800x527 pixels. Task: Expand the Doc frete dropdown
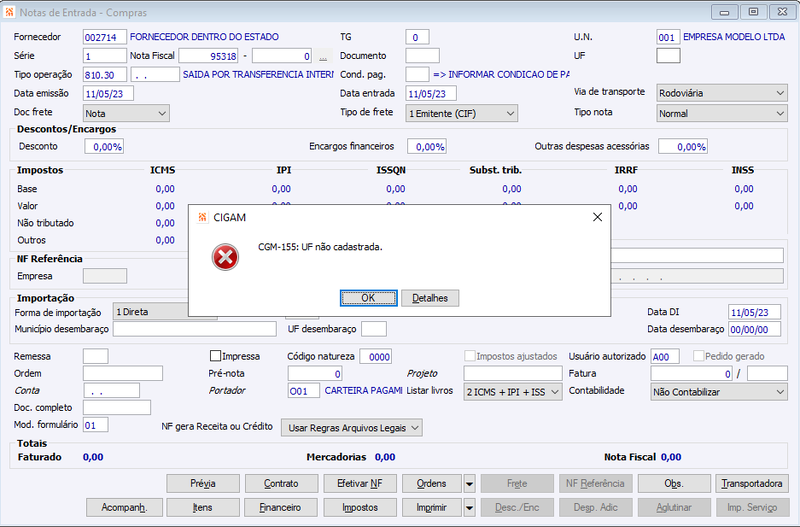click(x=126, y=113)
